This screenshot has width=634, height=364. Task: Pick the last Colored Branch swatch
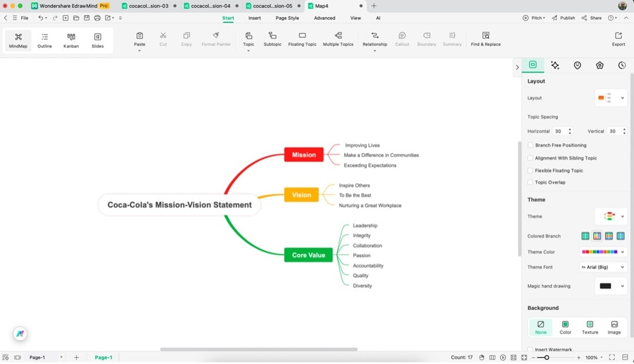(x=620, y=236)
